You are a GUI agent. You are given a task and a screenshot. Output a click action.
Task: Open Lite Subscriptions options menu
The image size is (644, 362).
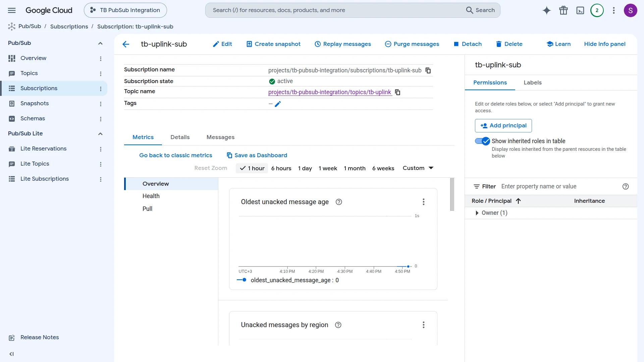(x=101, y=179)
